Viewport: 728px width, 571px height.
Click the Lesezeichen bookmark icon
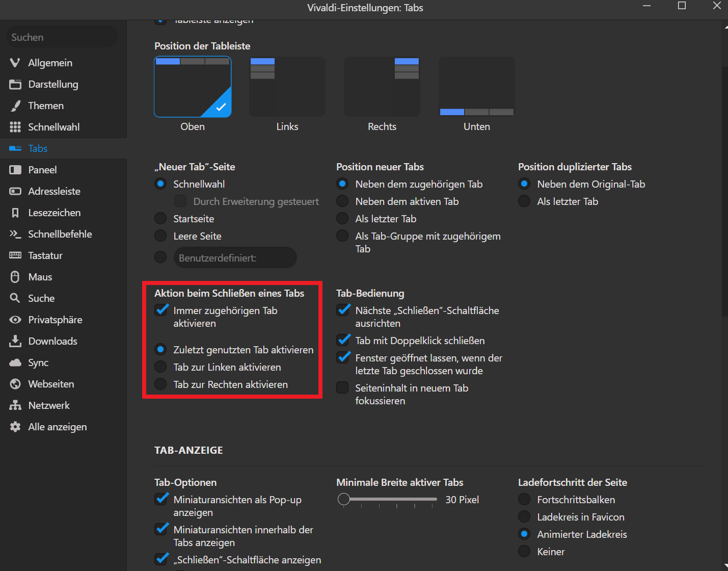15,213
